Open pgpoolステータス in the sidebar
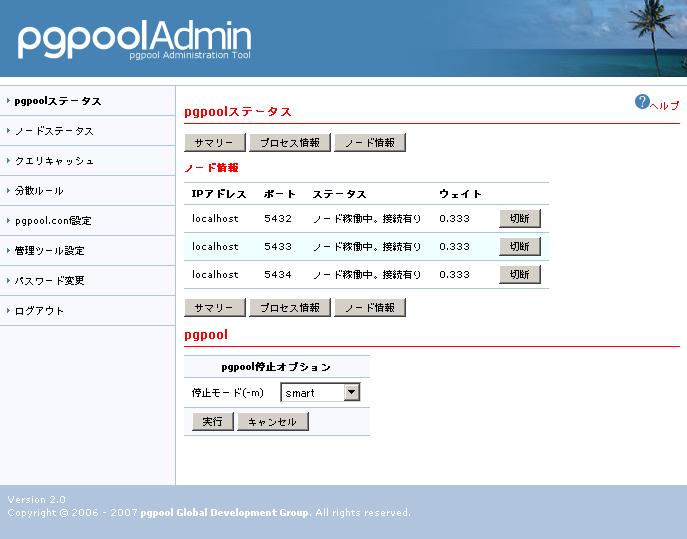The image size is (687, 539). (x=58, y=101)
